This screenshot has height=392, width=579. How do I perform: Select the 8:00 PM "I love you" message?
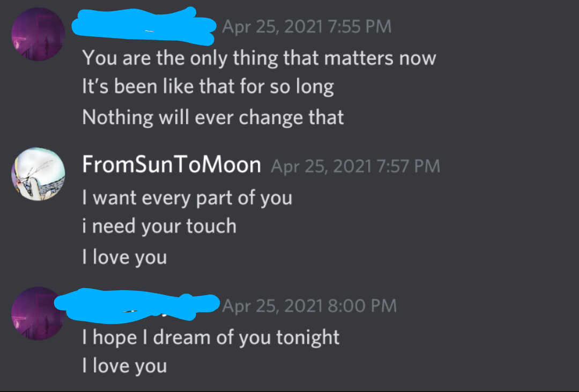tap(124, 366)
